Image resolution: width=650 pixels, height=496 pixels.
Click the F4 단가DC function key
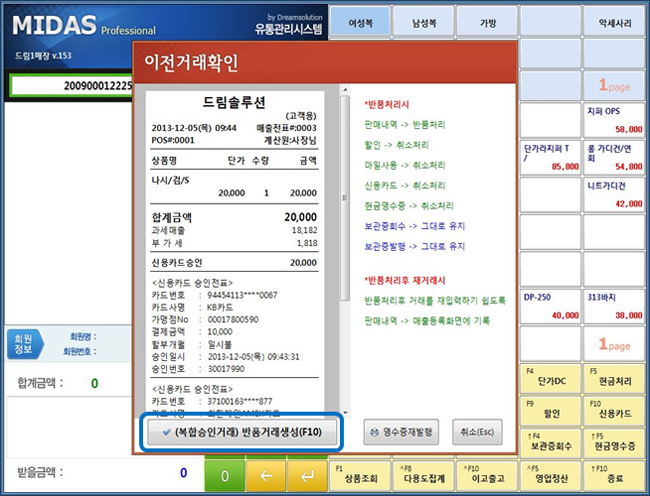point(551,379)
